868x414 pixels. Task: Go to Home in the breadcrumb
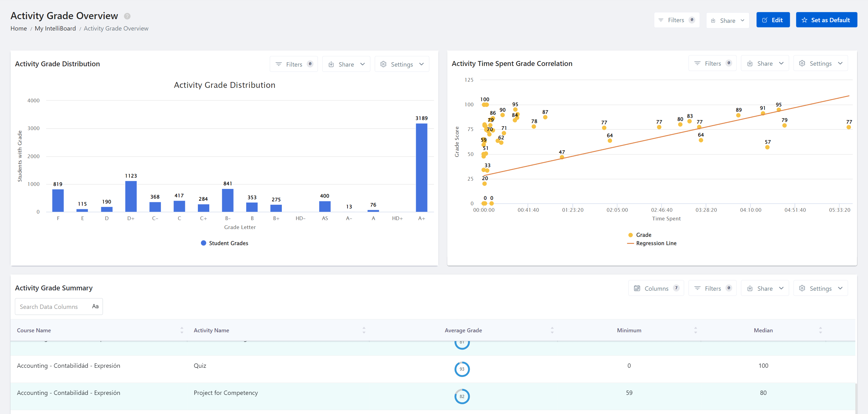[19, 28]
